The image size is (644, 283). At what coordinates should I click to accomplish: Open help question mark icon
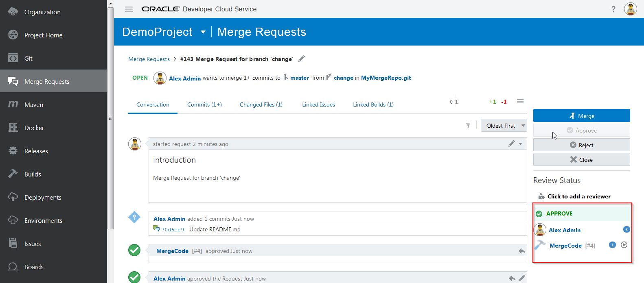click(x=613, y=9)
